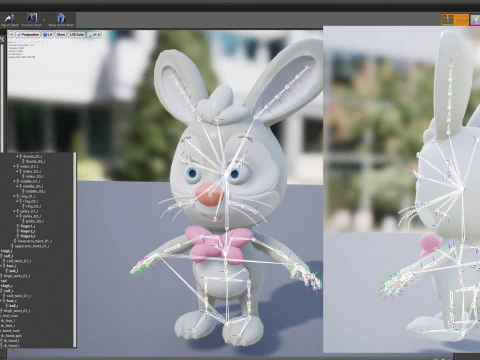Screen dimensions: 480x360
Task: Collapse the middle_02_r bone
Action: (x=17, y=186)
